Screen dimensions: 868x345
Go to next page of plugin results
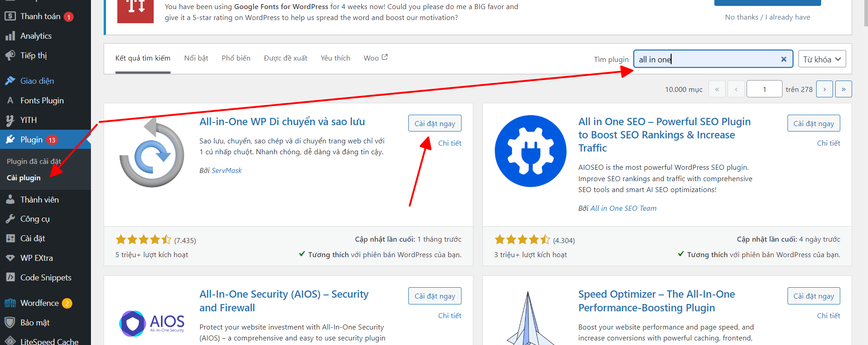point(824,89)
